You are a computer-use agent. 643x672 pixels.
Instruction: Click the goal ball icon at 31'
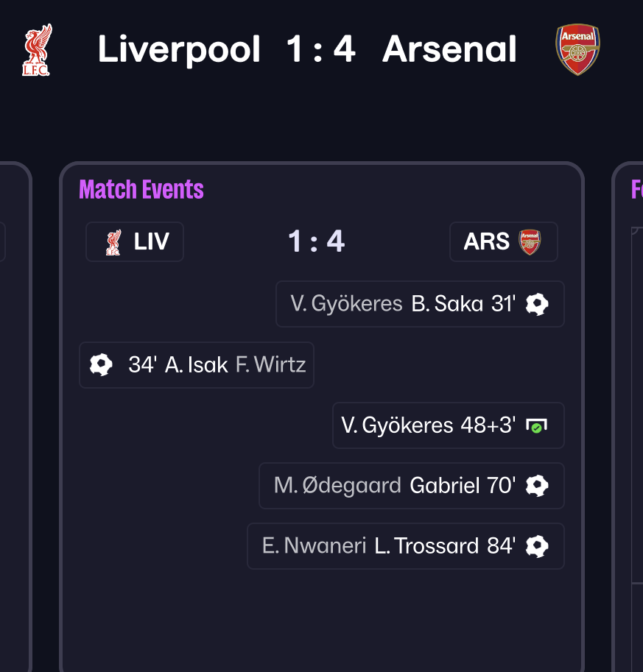pos(537,304)
